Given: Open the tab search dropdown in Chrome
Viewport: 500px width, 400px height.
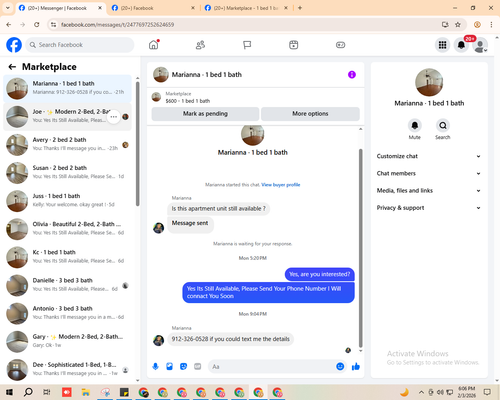Looking at the screenshot, I should [8, 8].
